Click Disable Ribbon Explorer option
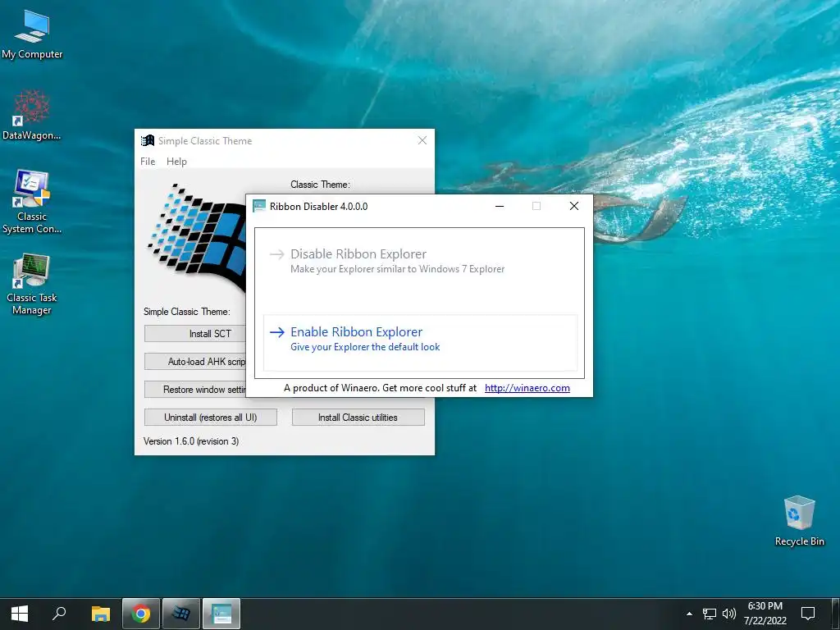 click(x=420, y=260)
